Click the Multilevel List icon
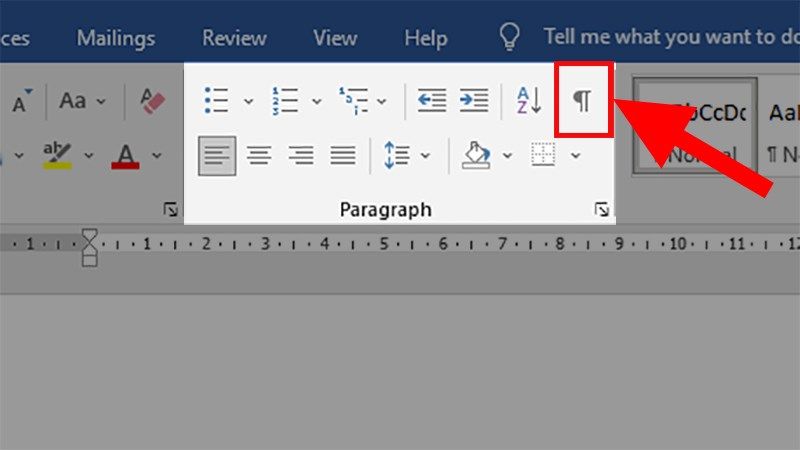800x450 pixels. 353,101
